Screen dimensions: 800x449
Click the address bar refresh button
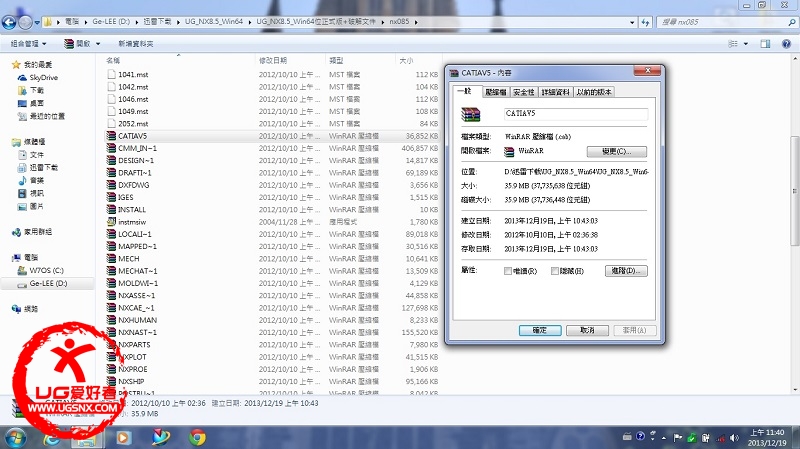tap(645, 22)
